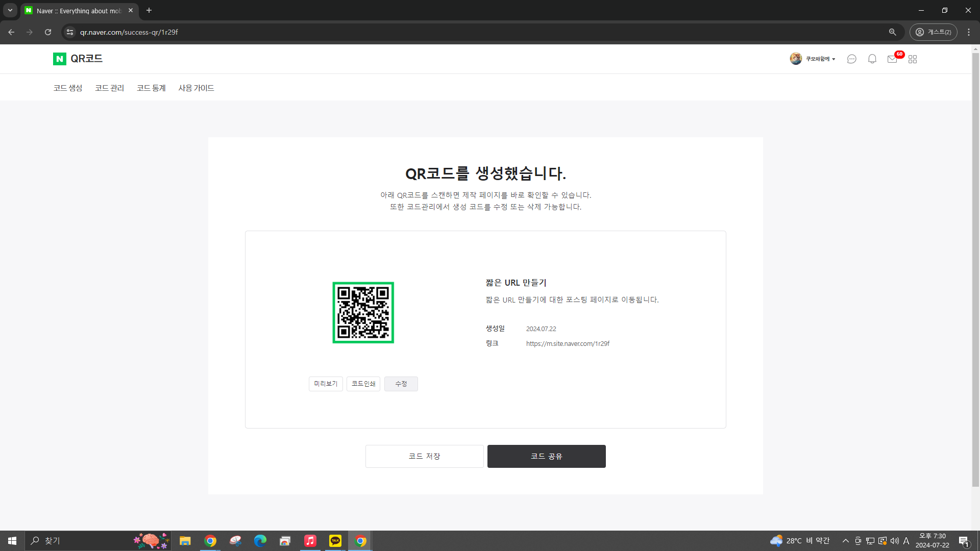Click the 코드 공유 button
Screen dimensions: 980x551
tap(546, 456)
